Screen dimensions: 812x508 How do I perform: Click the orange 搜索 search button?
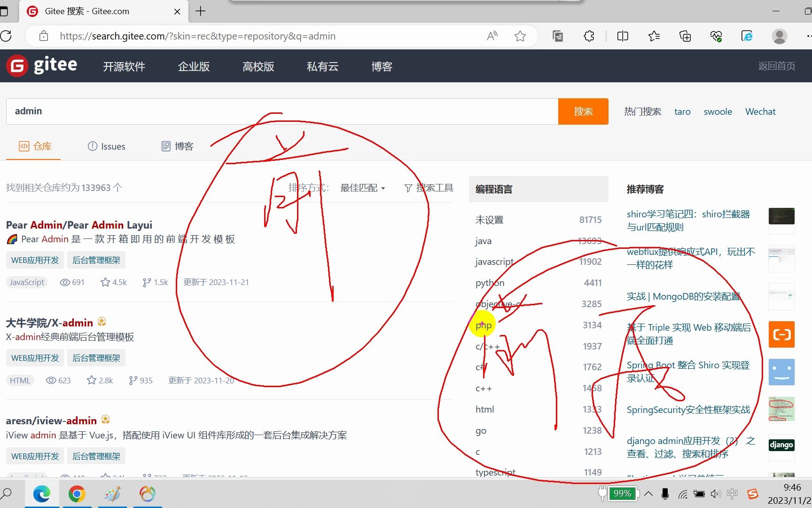583,111
